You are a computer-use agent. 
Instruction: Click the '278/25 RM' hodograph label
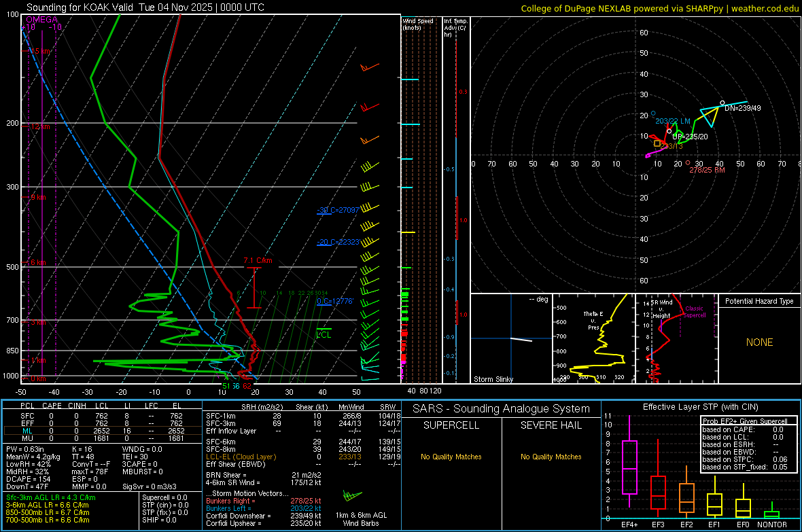(707, 170)
